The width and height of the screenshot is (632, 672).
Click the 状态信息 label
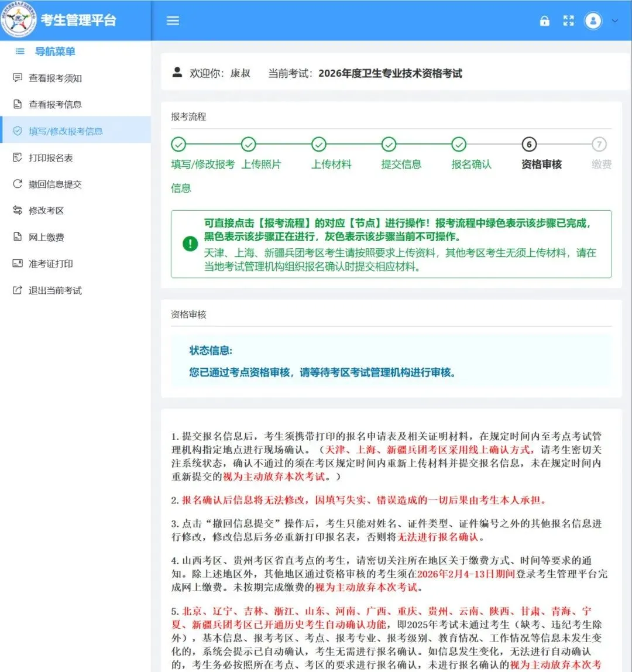(x=211, y=351)
